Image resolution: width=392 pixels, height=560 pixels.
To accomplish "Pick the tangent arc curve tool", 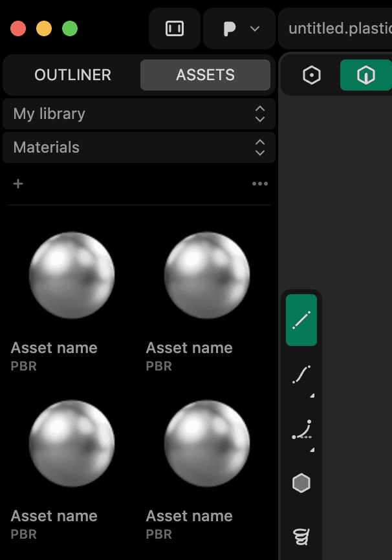I will point(301,430).
